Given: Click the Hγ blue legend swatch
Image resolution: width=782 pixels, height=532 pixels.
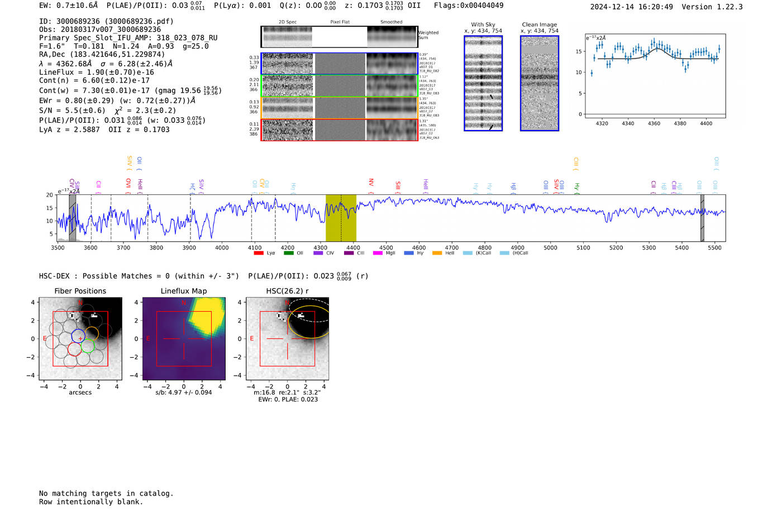Looking at the screenshot, I should coord(409,253).
